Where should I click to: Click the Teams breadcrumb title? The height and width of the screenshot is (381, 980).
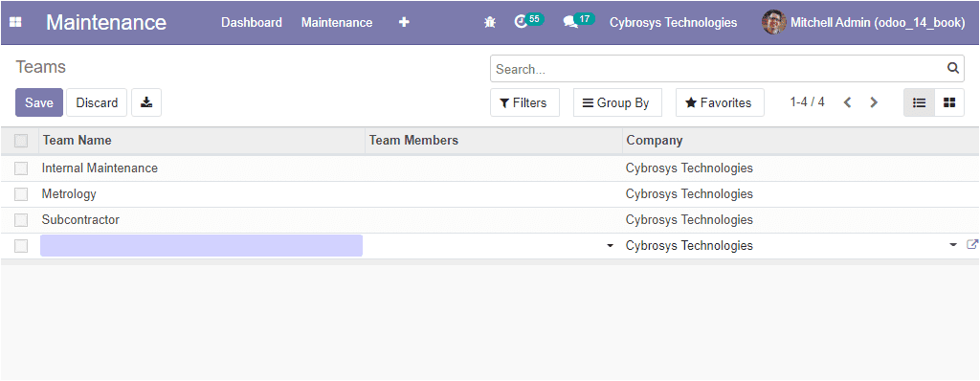pyautogui.click(x=40, y=67)
